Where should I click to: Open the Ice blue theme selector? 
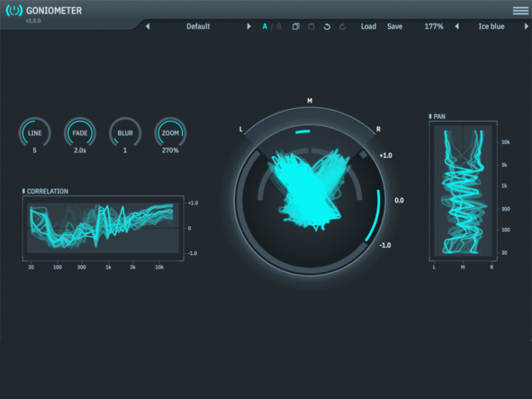point(491,27)
